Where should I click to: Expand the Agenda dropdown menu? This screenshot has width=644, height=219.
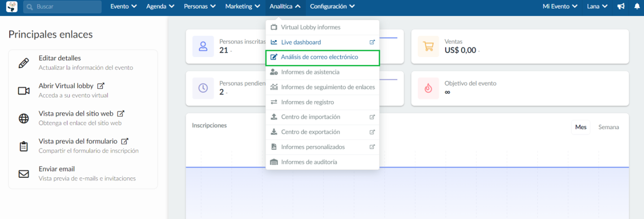click(160, 7)
